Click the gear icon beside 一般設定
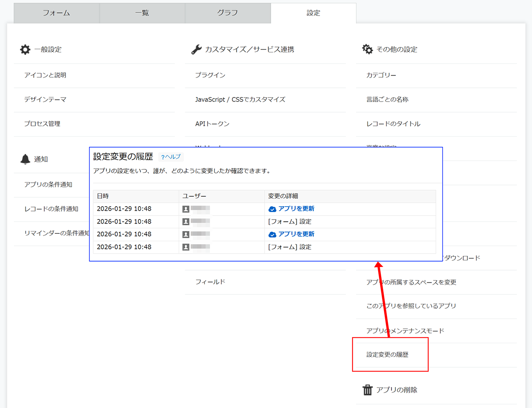Screen dimensions: 532x408 click(25, 49)
